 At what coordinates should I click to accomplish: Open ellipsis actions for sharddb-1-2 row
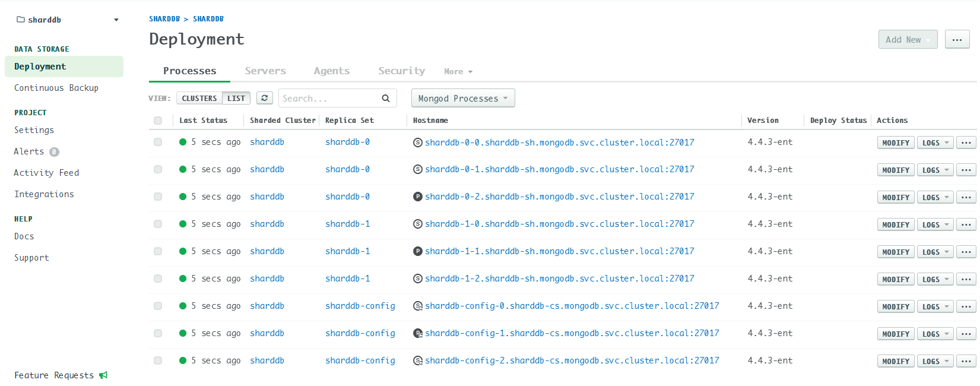966,279
